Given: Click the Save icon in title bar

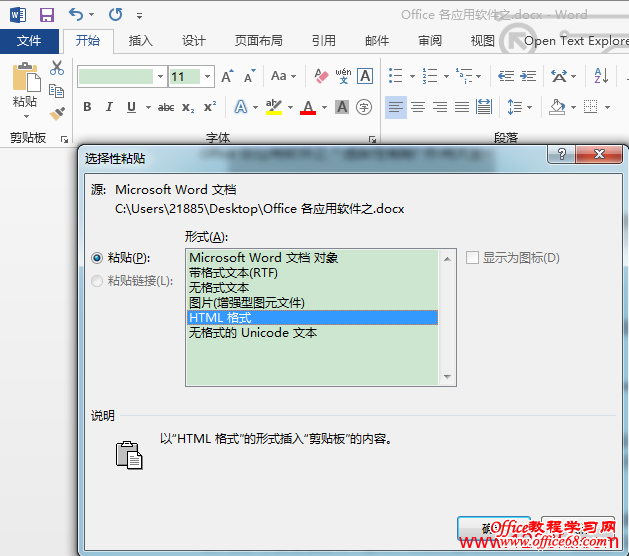Looking at the screenshot, I should click(x=46, y=15).
